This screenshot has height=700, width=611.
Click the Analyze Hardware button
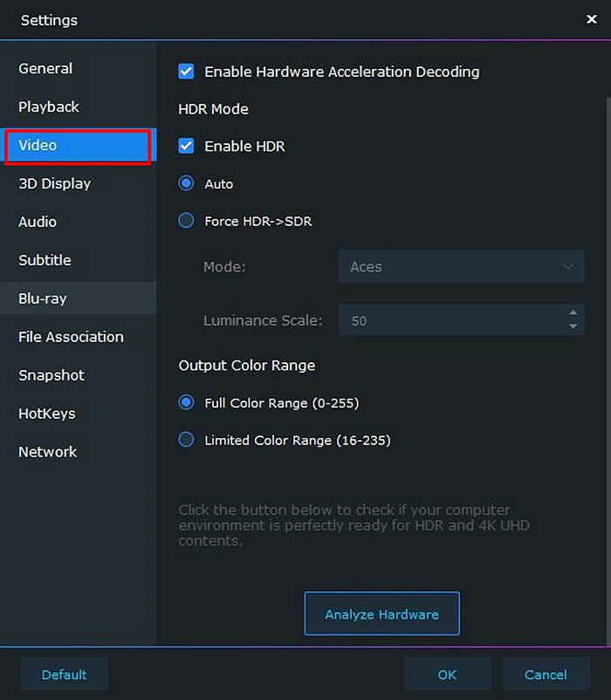[x=381, y=614]
